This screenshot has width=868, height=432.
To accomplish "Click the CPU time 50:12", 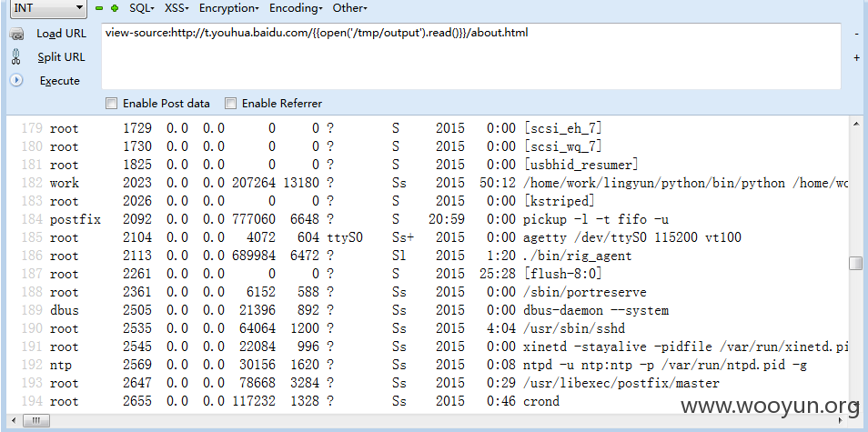I will click(x=497, y=183).
